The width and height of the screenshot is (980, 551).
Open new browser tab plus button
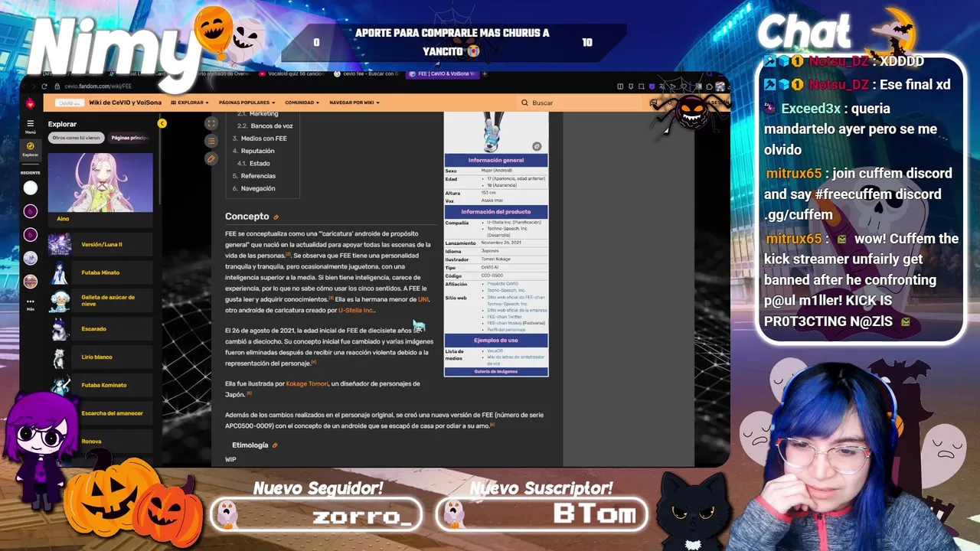pyautogui.click(x=484, y=74)
